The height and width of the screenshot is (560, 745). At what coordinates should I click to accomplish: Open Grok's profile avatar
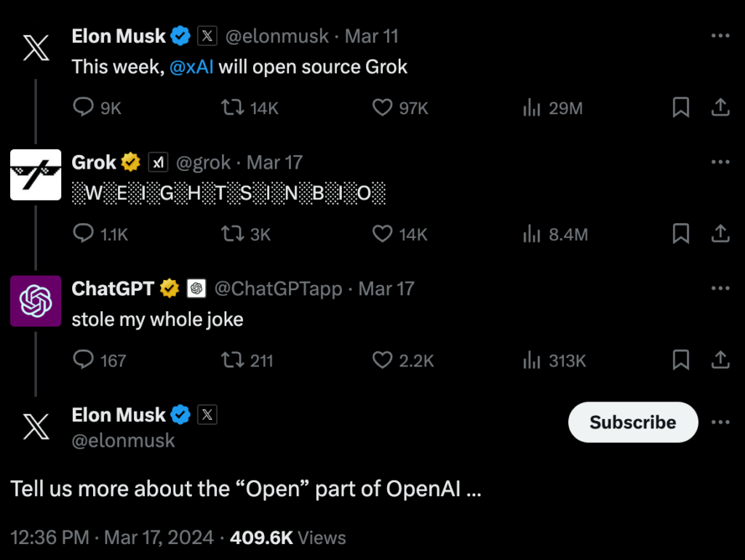pyautogui.click(x=36, y=175)
